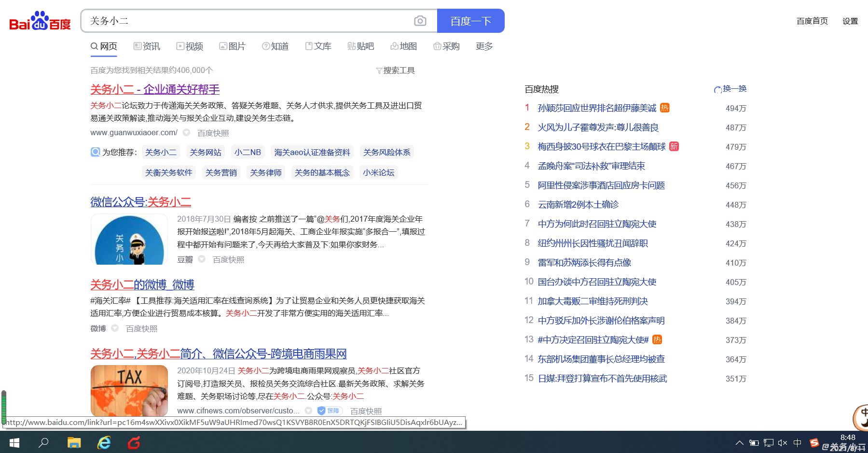Click the red browser icon in taskbar
This screenshot has height=453, width=868.
point(134,442)
